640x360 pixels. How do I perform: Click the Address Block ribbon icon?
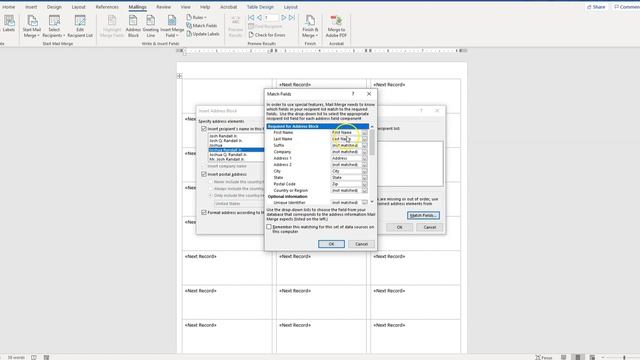coord(133,26)
